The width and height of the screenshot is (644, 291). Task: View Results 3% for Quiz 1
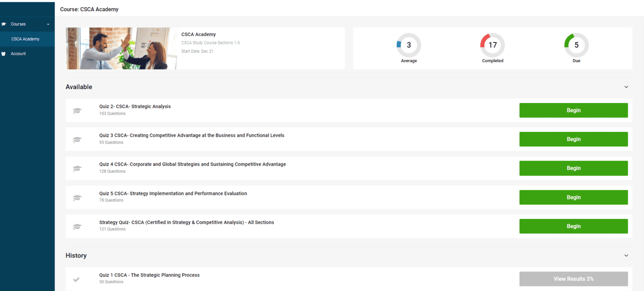pos(574,279)
